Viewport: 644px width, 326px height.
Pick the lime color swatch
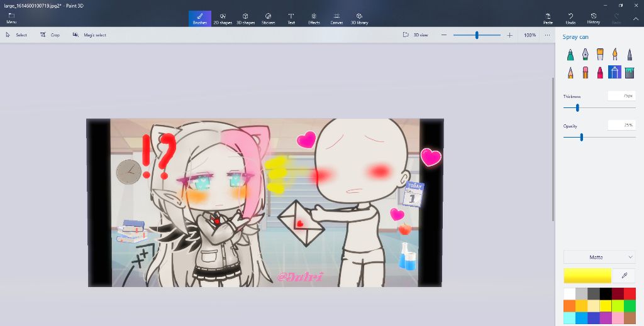pyautogui.click(x=618, y=306)
